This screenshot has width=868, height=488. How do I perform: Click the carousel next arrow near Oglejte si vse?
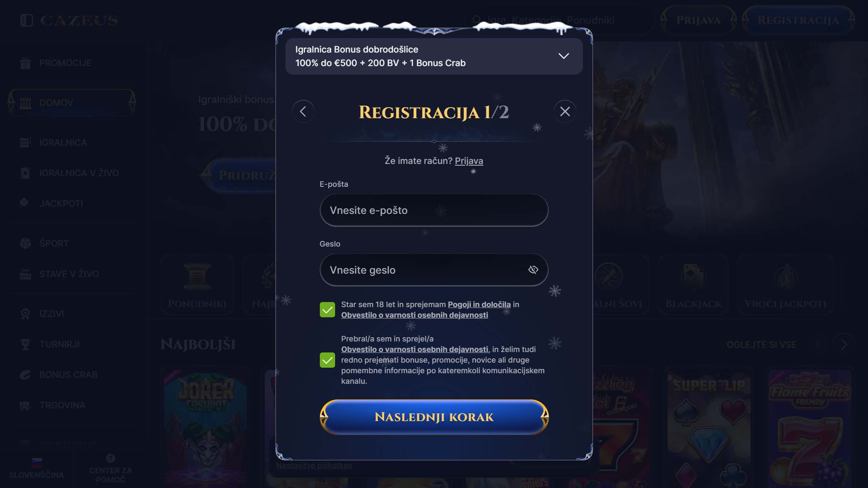[x=843, y=344]
